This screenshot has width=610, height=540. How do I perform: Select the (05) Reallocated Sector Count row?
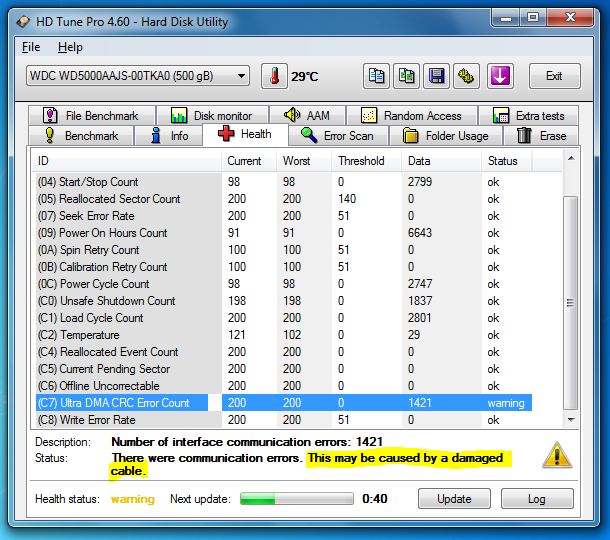[282, 199]
